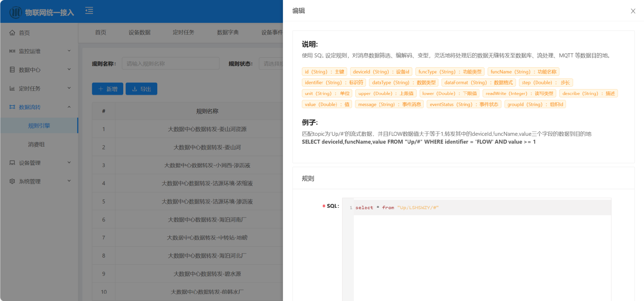
Task: Click the 数据中心 sidebar icon
Action: coord(12,70)
